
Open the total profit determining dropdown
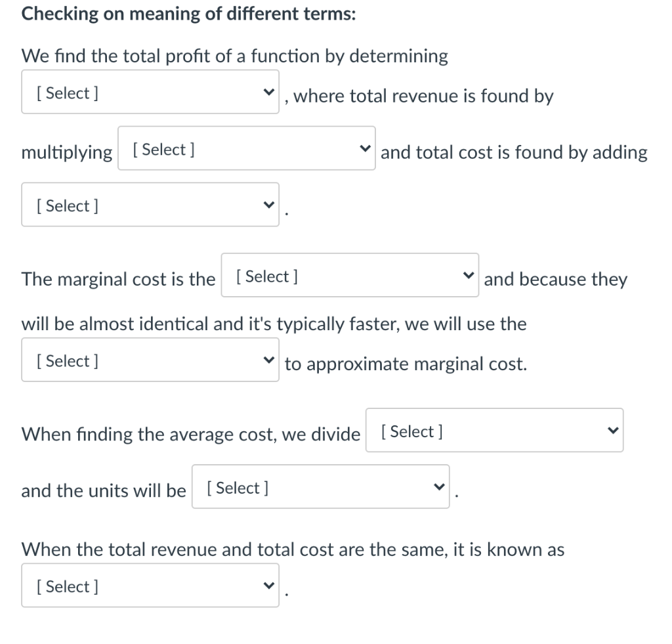pos(150,92)
